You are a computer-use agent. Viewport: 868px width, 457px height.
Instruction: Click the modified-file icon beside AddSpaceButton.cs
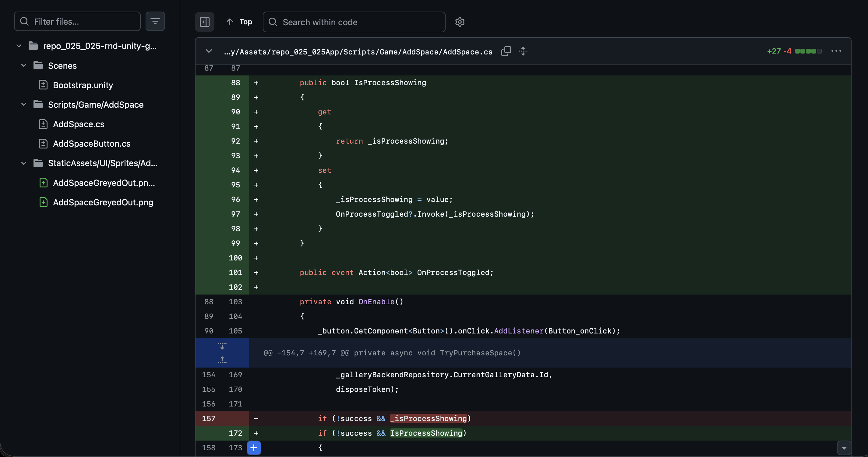tap(43, 143)
